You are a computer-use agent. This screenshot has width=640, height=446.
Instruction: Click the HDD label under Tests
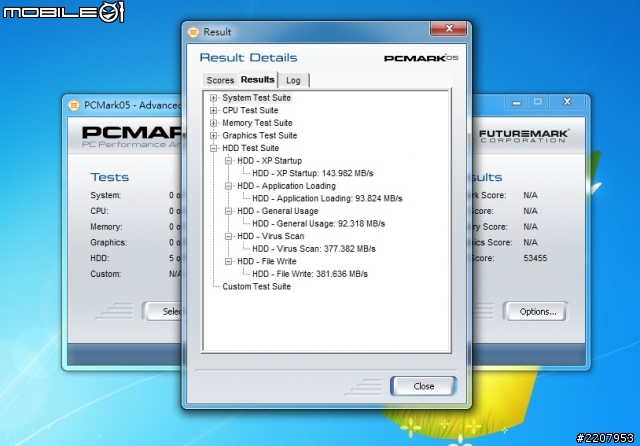tap(100, 258)
